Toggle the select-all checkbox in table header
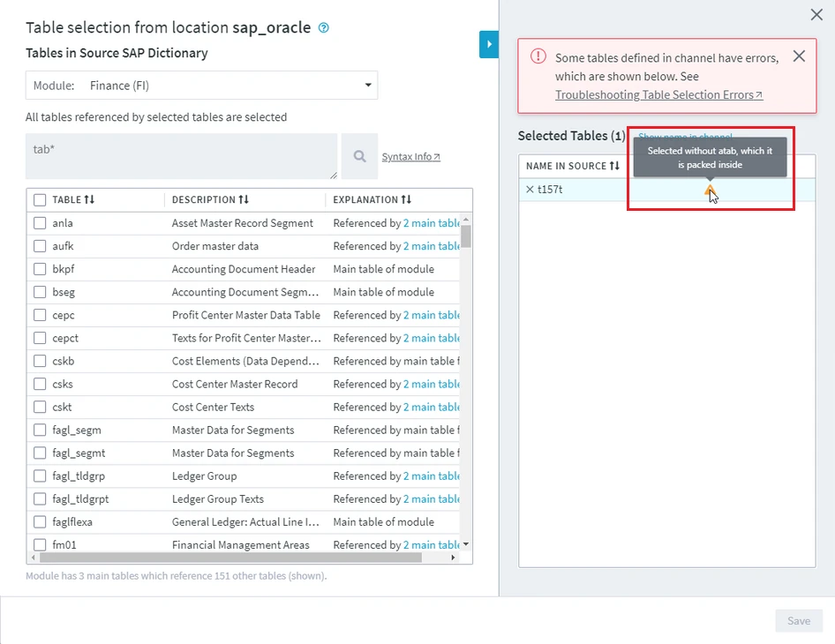Screen dimensions: 835x644 [x=40, y=200]
